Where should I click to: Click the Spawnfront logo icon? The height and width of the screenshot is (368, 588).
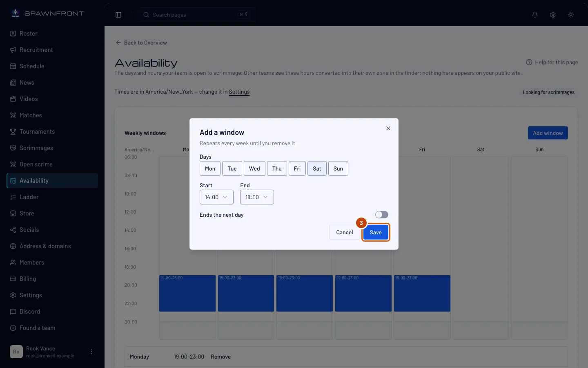16,13
